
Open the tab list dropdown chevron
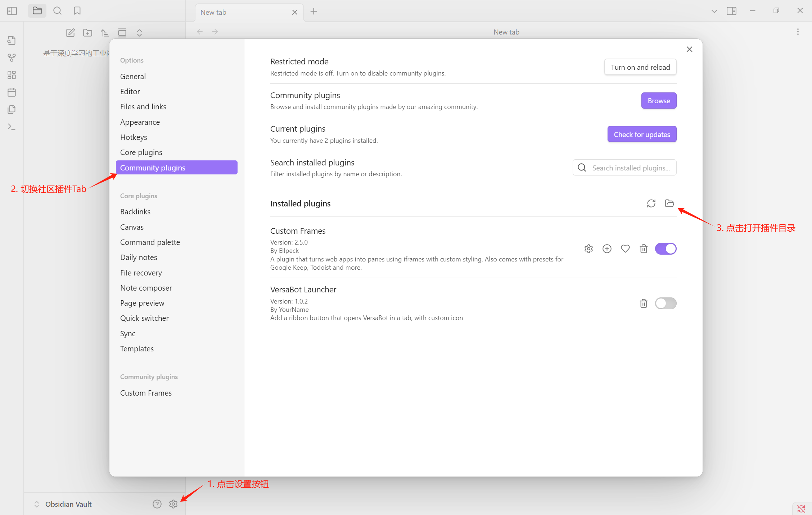pyautogui.click(x=714, y=11)
